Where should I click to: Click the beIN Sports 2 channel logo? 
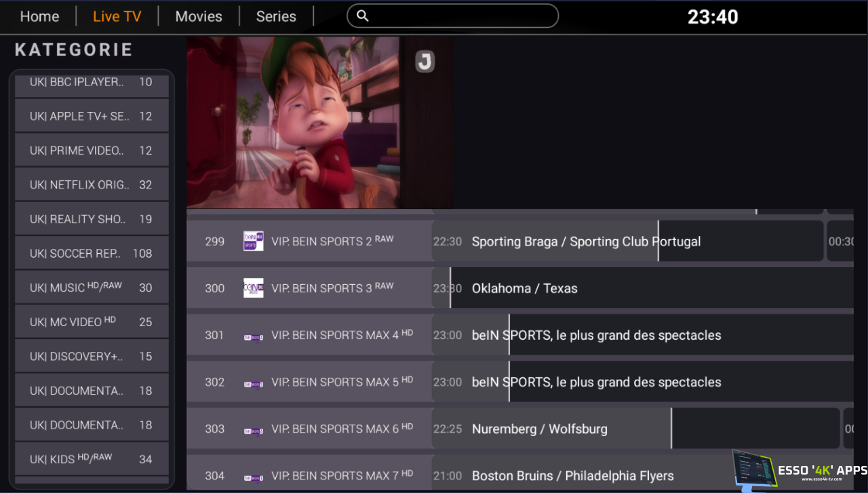(253, 241)
